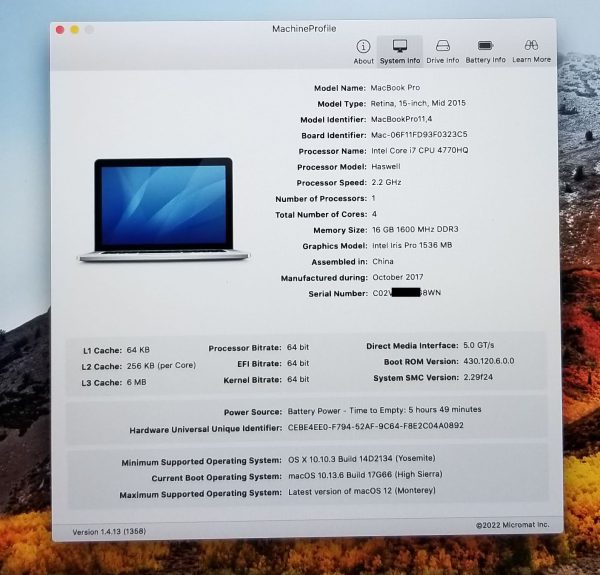Show the Battery Info icon
600x575 pixels.
(485, 48)
